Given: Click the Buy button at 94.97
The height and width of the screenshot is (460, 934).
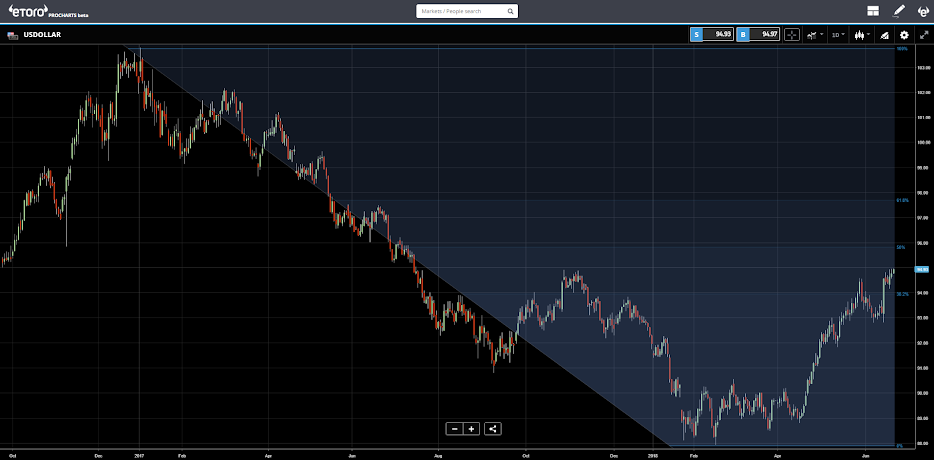Looking at the screenshot, I should coord(758,35).
